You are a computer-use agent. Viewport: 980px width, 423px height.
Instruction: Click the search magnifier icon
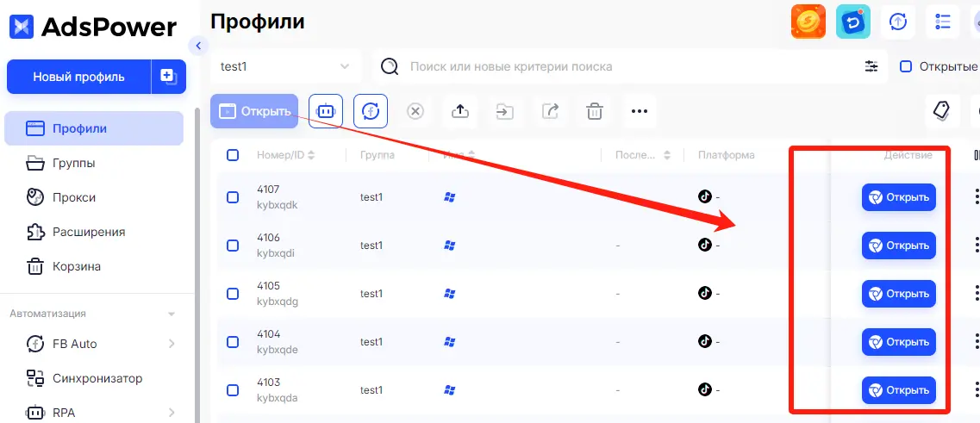390,66
